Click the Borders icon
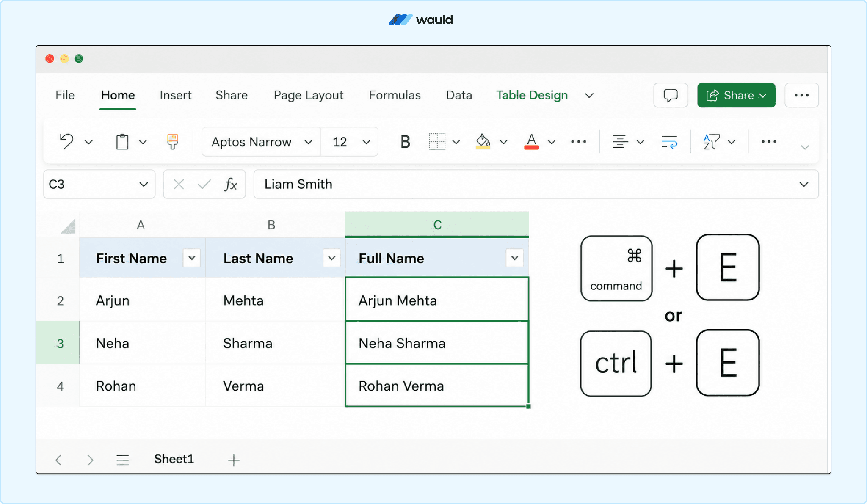Image resolution: width=867 pixels, height=504 pixels. pyautogui.click(x=437, y=141)
